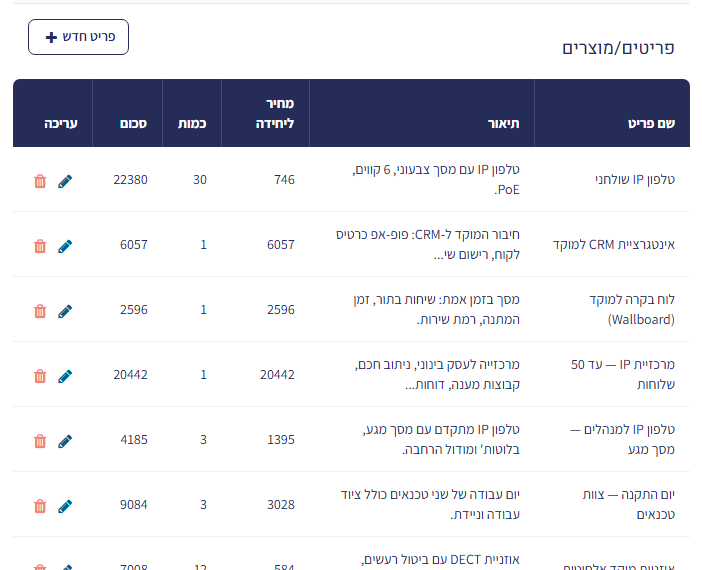
Task: Click description starting טלפון IP מתקדם
Action: click(x=441, y=439)
